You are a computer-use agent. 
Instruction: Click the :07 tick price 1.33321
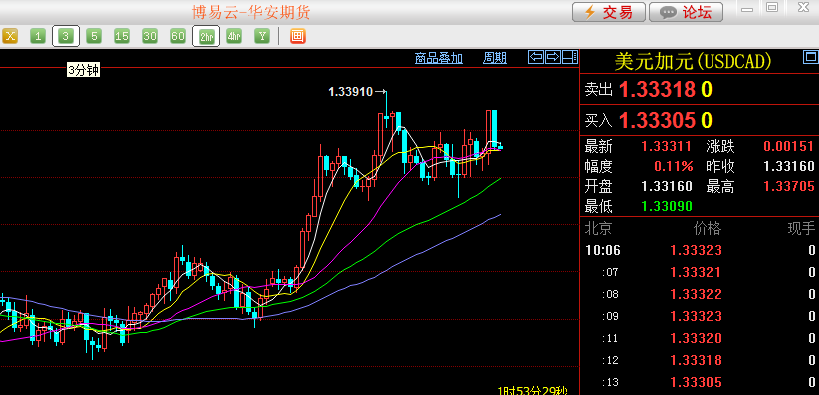[x=696, y=272]
